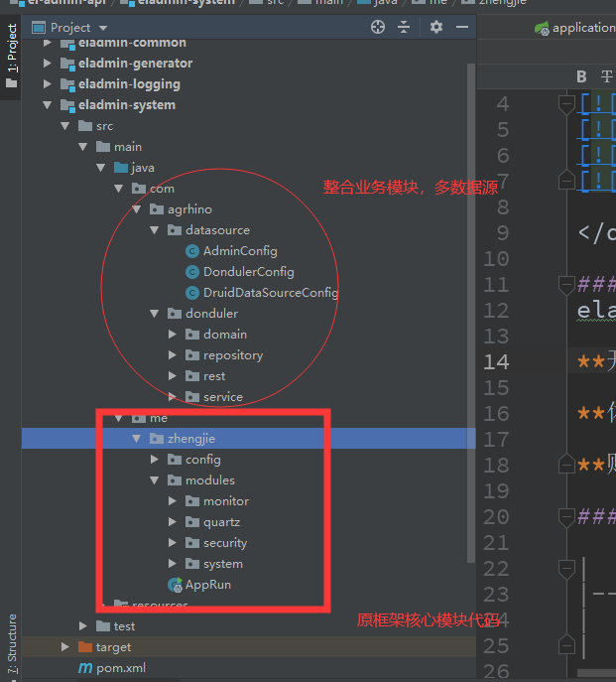The width and height of the screenshot is (616, 682).
Task: Click the DruidDataSourceConfig class icon
Action: 192,293
